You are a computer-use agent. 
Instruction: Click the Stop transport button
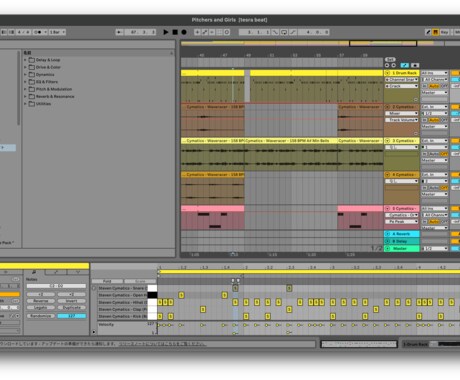click(x=175, y=32)
